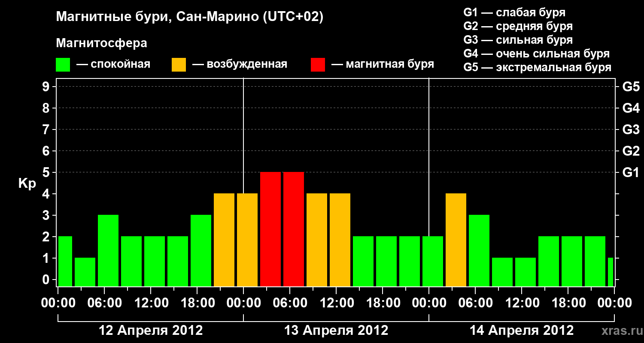Screen dimensions: 644x343
Task: Click the red storm bar for 03:00–06:00 on 13 April
Action: click(270, 229)
